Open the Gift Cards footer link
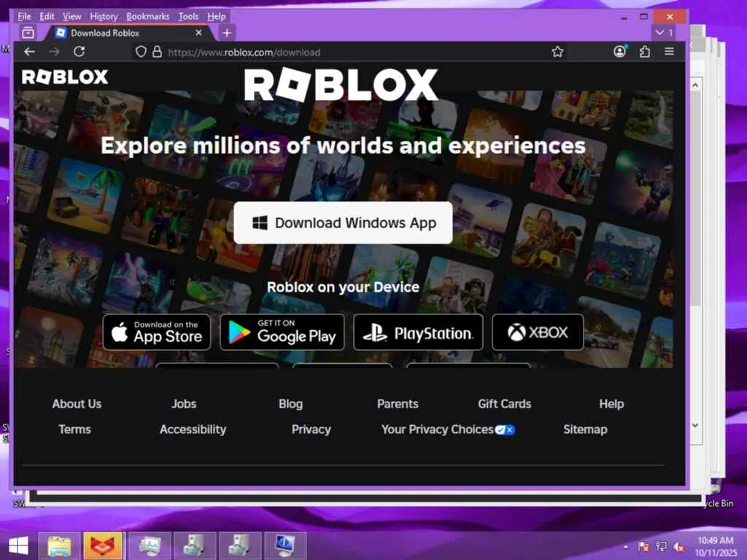 point(505,404)
